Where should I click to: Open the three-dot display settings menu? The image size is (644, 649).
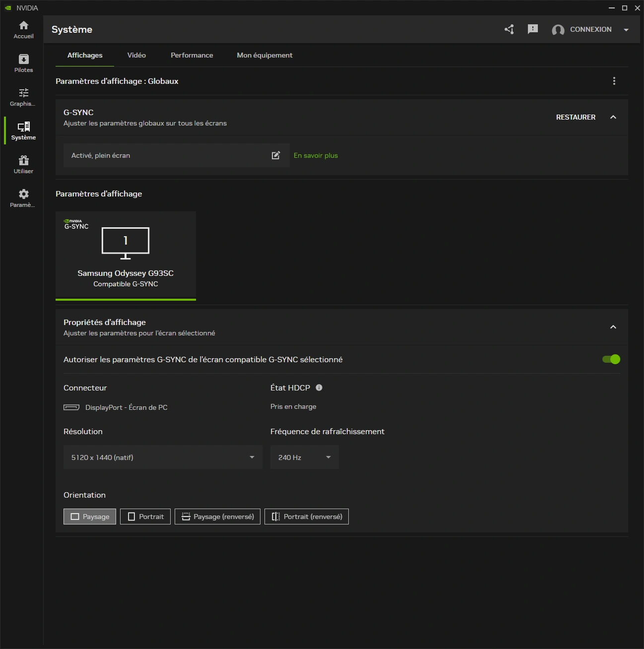click(x=614, y=81)
